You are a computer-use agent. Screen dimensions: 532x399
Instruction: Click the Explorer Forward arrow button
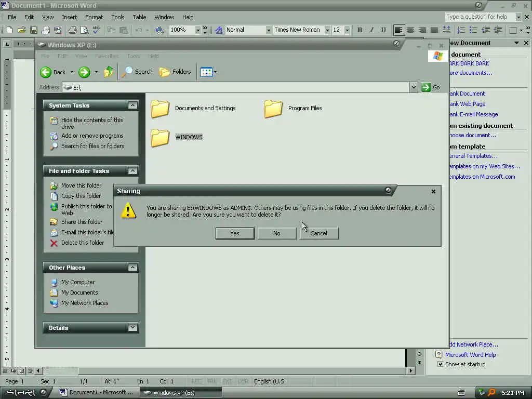84,72
